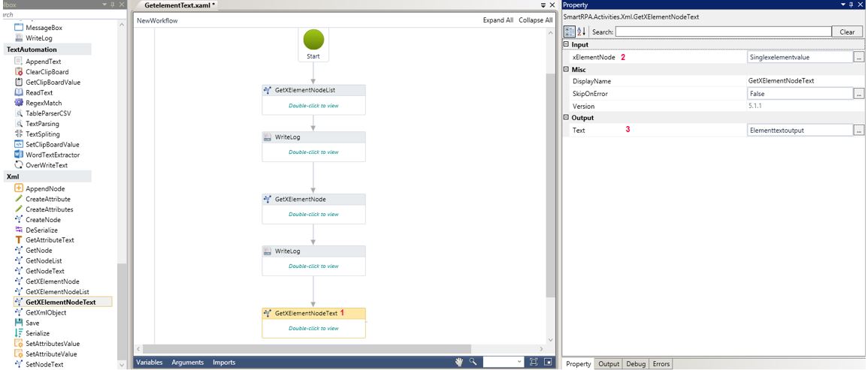Pick the GetAttributeText activity icon
Image resolution: width=868 pixels, height=370 pixels.
point(19,240)
